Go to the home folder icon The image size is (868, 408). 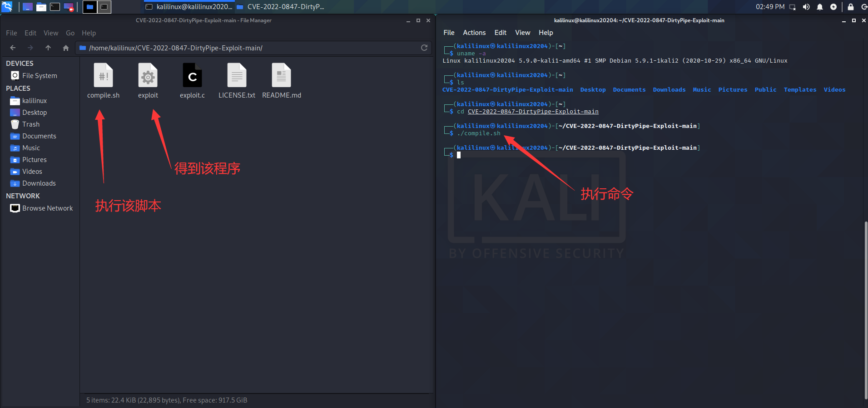66,48
